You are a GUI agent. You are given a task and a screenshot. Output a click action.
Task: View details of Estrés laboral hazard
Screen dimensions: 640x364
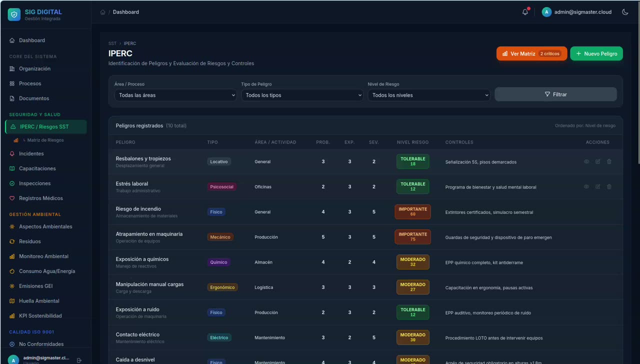(586, 186)
